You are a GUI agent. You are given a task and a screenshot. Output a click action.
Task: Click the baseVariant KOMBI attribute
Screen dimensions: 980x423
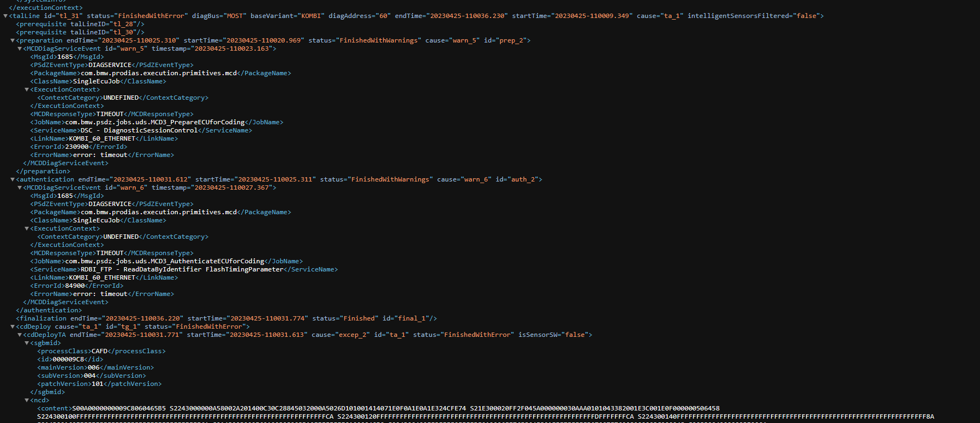[288, 16]
